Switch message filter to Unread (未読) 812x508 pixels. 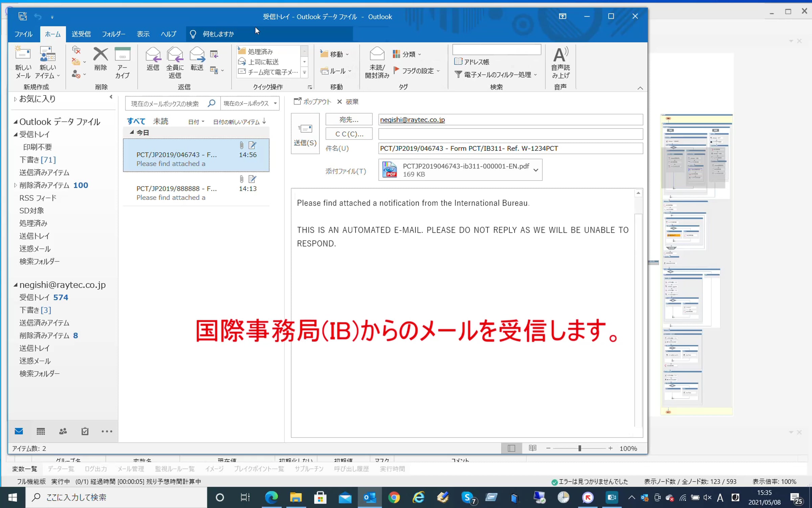(160, 121)
